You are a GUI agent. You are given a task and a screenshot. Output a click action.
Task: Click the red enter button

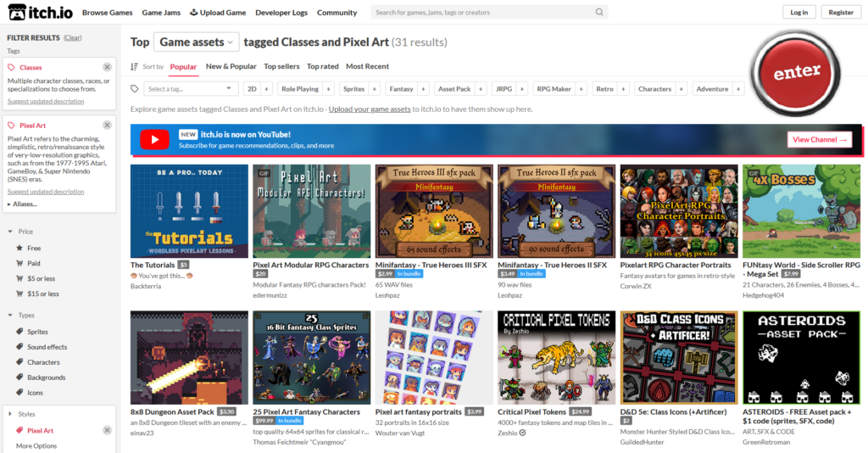tap(796, 73)
